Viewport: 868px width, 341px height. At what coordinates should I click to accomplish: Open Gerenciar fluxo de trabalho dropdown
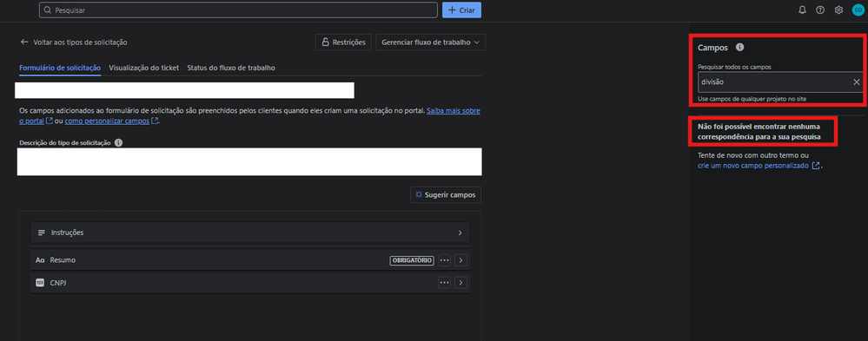[430, 42]
